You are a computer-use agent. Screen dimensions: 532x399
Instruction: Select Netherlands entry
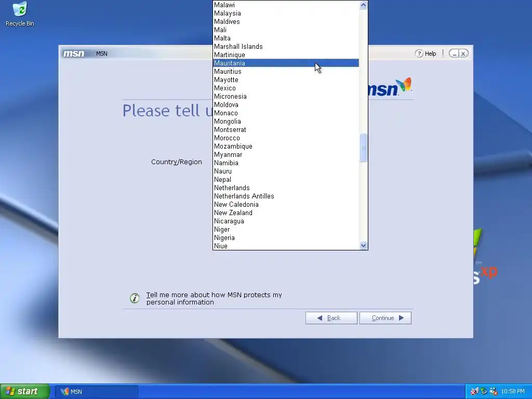coord(286,188)
